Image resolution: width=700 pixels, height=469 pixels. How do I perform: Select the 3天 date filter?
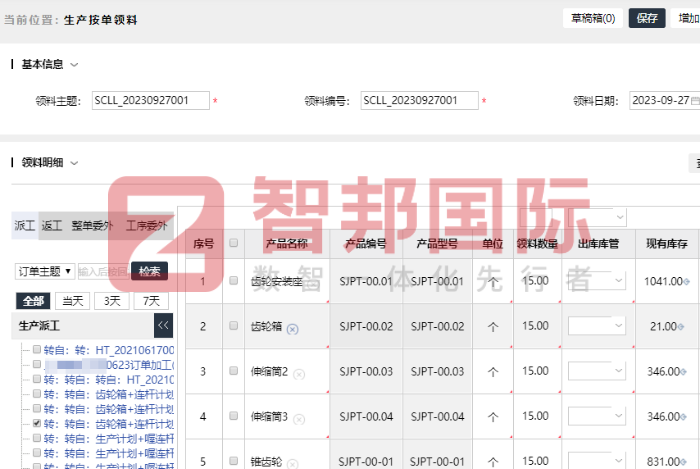pos(112,301)
